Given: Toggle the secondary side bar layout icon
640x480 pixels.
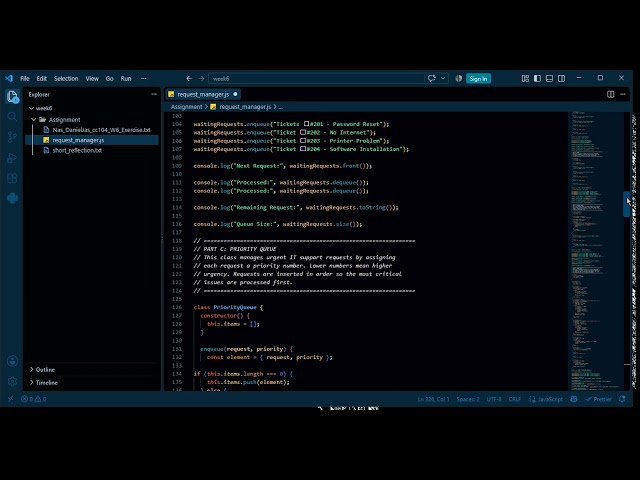Looking at the screenshot, I should [x=562, y=78].
